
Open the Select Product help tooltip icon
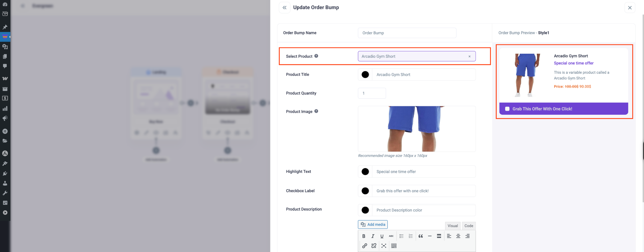coord(316,56)
